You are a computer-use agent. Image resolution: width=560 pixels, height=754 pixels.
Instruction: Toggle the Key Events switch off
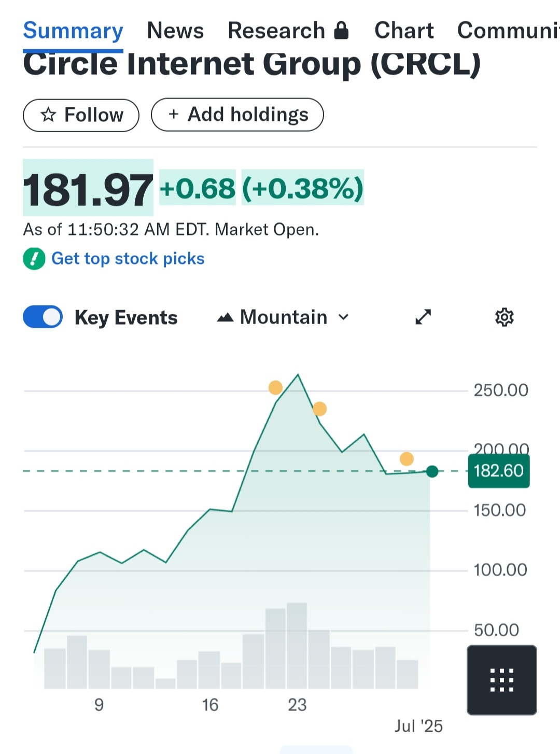pos(43,317)
